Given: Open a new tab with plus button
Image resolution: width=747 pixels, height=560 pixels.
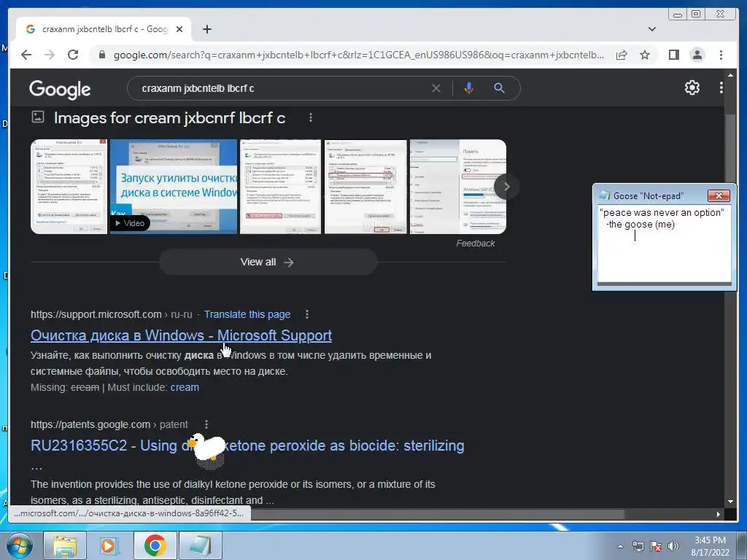Looking at the screenshot, I should (206, 29).
